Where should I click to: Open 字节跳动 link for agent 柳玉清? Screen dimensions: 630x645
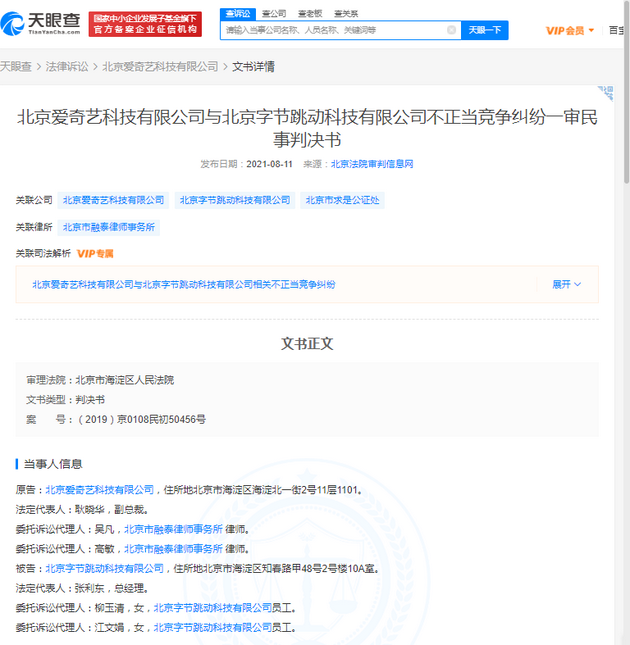click(x=213, y=608)
